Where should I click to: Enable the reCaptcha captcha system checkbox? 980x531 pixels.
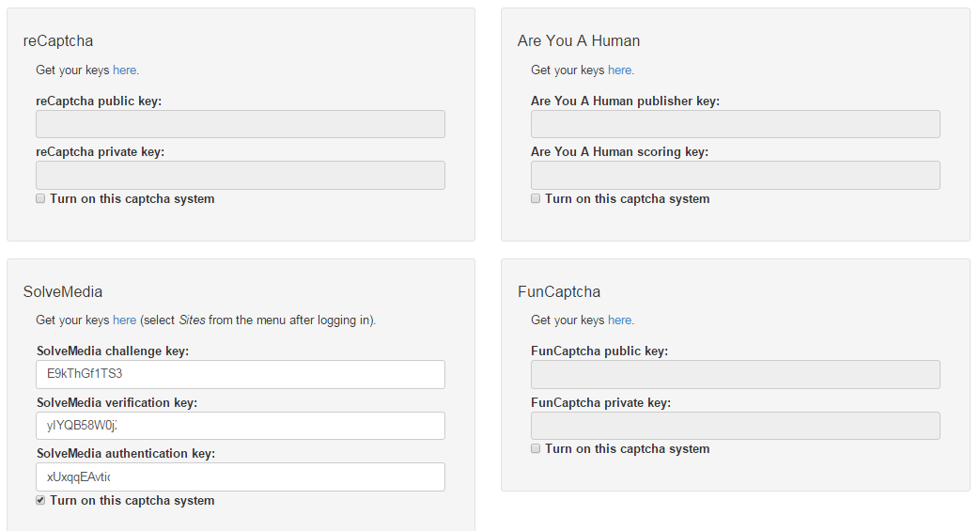pos(40,198)
